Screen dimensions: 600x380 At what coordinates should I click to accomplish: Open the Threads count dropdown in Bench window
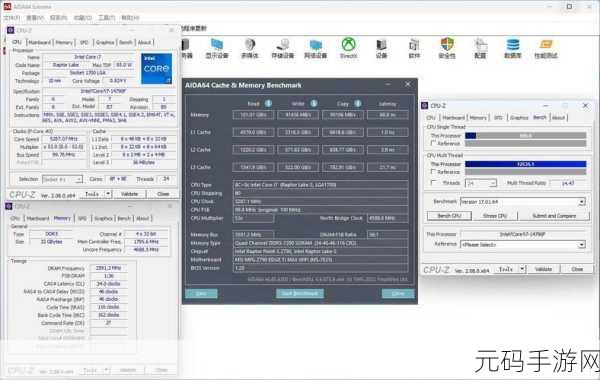click(x=481, y=183)
